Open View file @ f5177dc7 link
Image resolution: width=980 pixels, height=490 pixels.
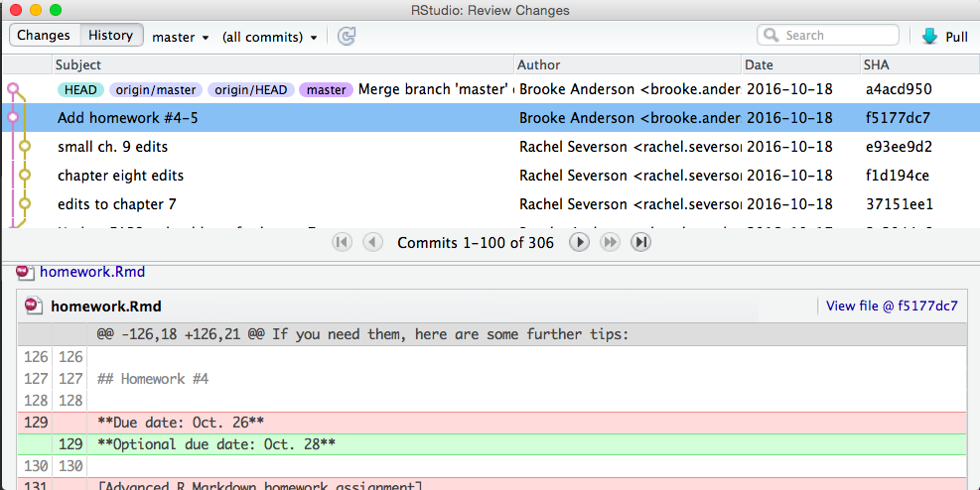pos(892,306)
